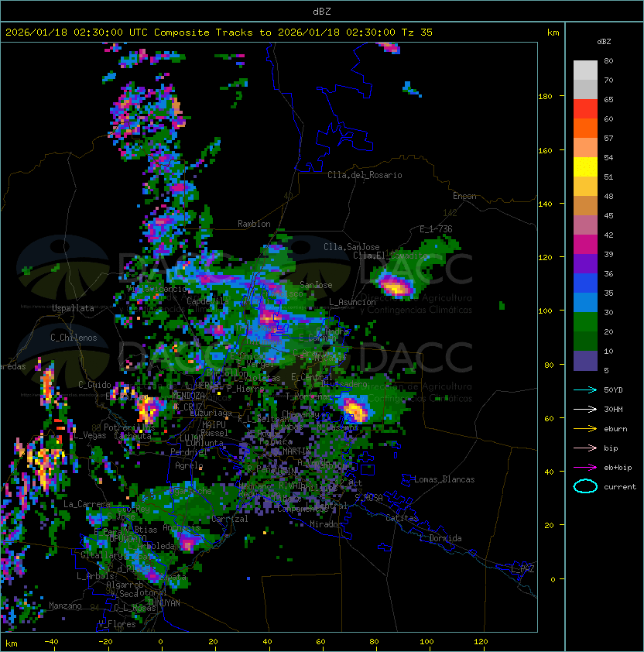Screen dimensions: 644x652
Task: Pick the purple 36–39 dBZ legend swatch
Action: point(585,264)
